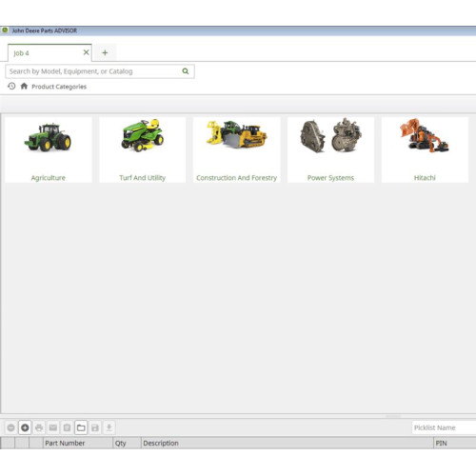The width and height of the screenshot is (476, 476).
Task: Open the Hitachi excavator thumbnail
Action: (425, 135)
